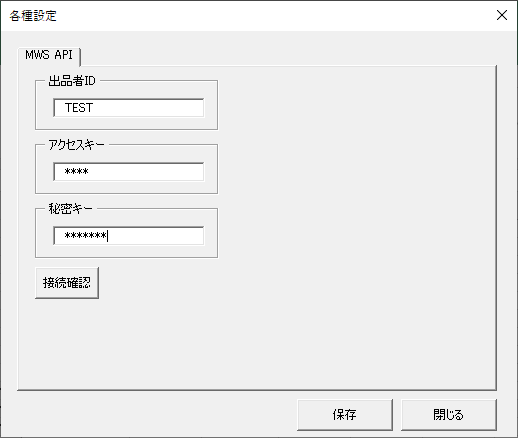Click into the 秘密キー password field
518x438 pixels.
tap(129, 236)
